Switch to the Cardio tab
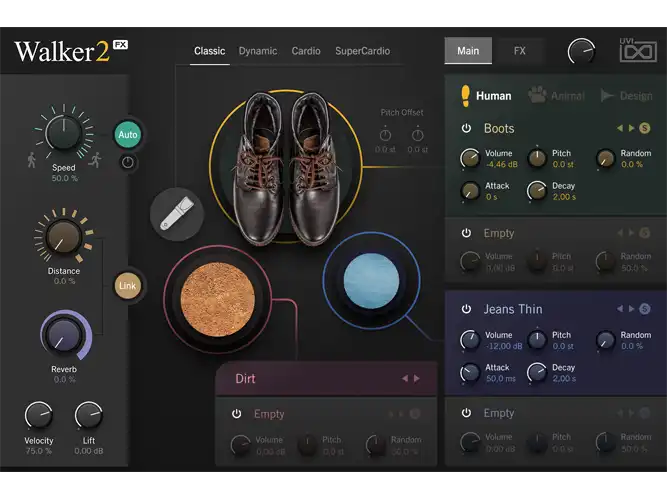The height and width of the screenshot is (500, 667). (306, 51)
